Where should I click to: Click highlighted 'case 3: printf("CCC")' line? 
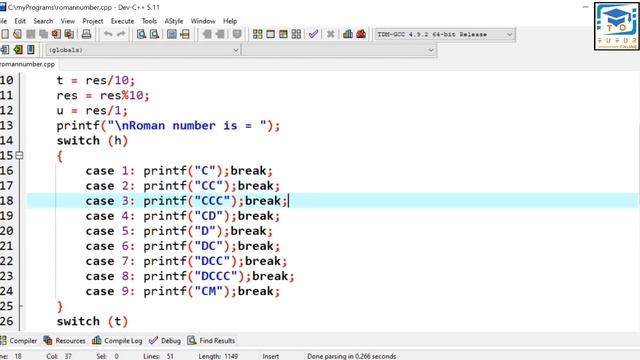point(186,201)
